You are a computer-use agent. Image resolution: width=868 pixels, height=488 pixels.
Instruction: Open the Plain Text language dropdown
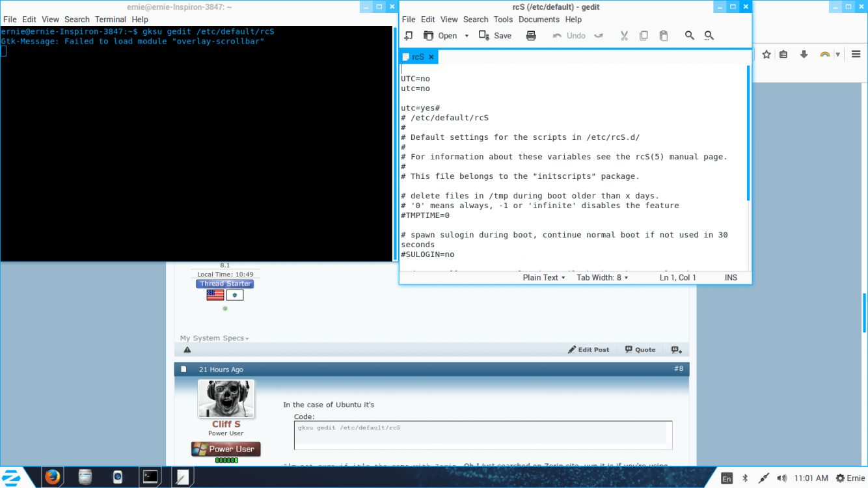click(x=545, y=278)
